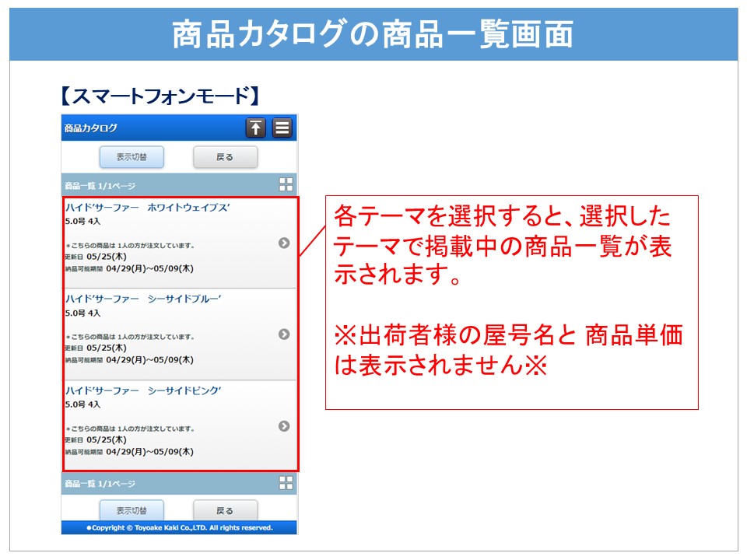Viewport: 747px width, 560px height.
Task: Click the bottom grid view icon
Action: 286,483
